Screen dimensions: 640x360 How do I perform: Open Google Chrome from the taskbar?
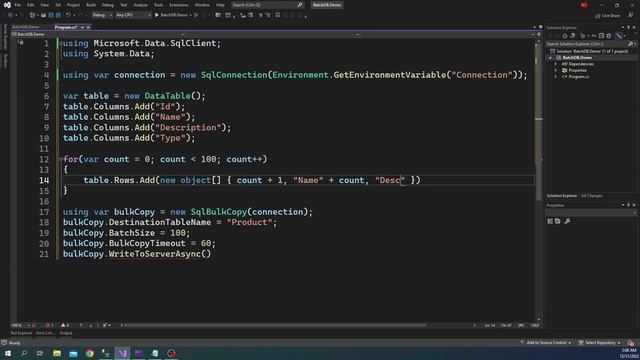pyautogui.click(x=89, y=353)
